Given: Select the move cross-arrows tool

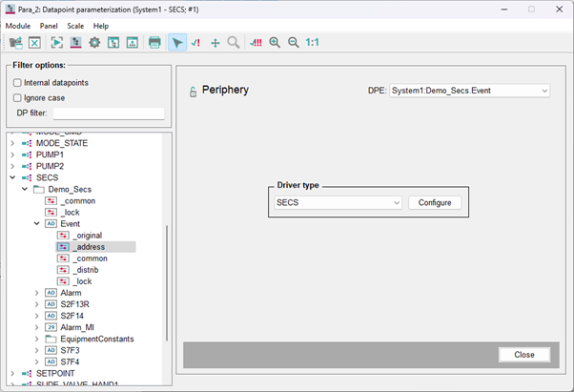Looking at the screenshot, I should [215, 43].
